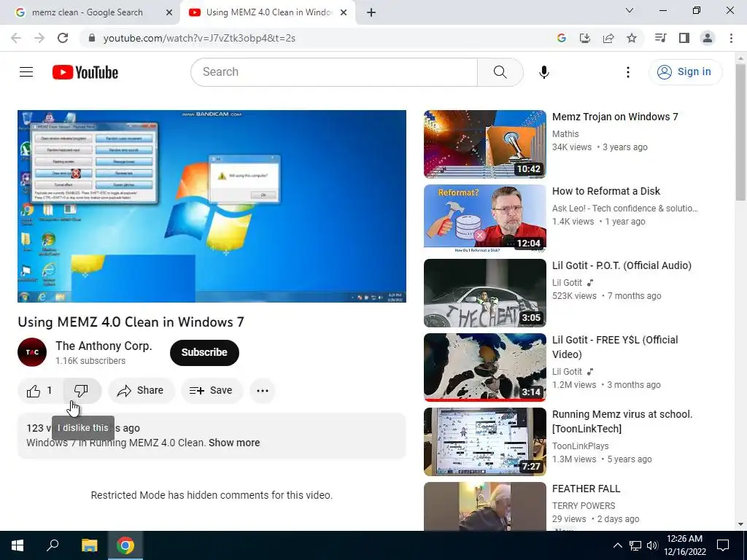
Task: Open the notification center icon
Action: pos(723,545)
